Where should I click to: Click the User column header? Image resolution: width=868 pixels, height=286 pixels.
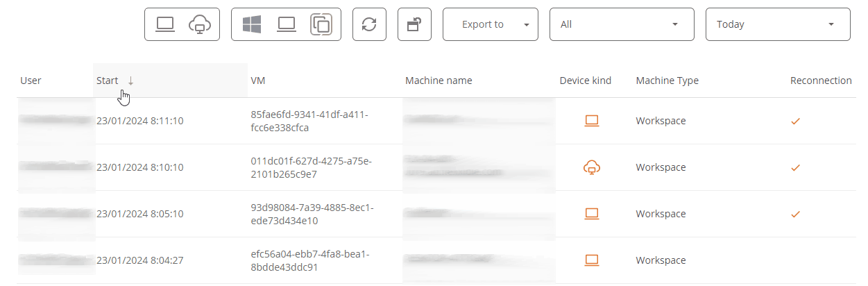click(31, 81)
